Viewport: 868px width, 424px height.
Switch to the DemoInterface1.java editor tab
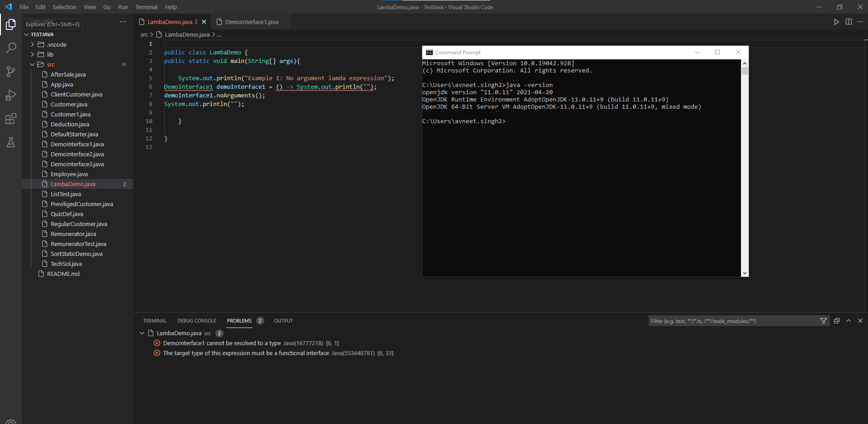point(251,22)
